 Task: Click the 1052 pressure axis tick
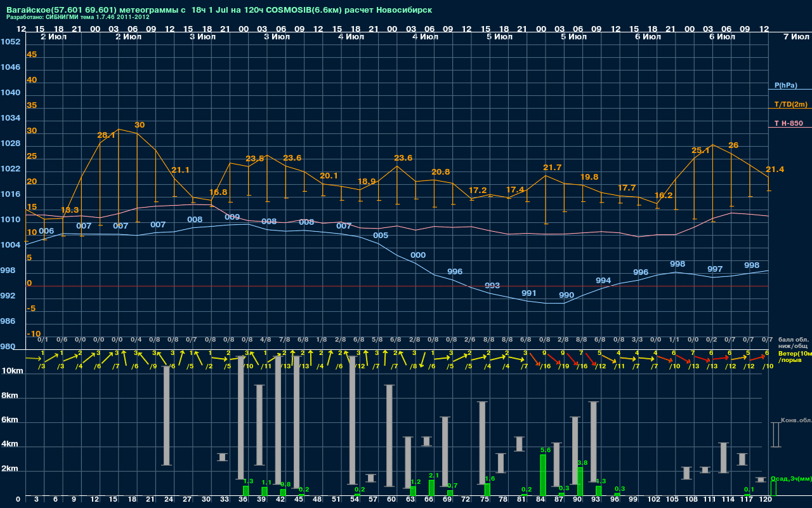(10, 41)
